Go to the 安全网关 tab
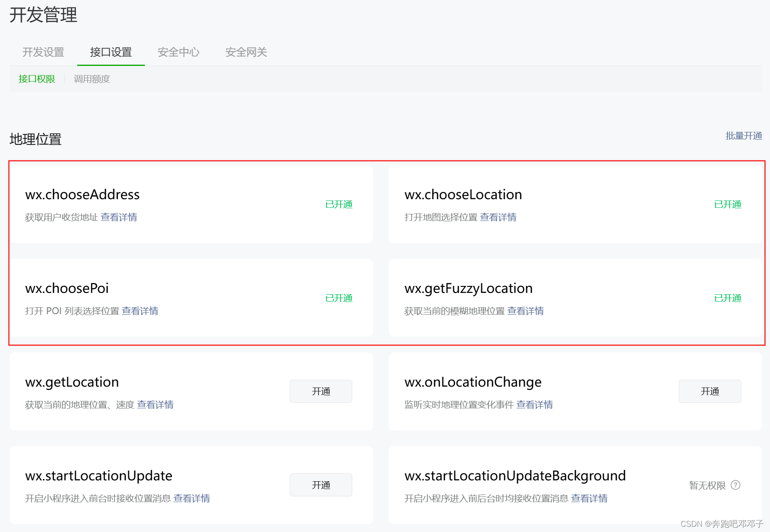This screenshot has height=532, width=770. (246, 52)
